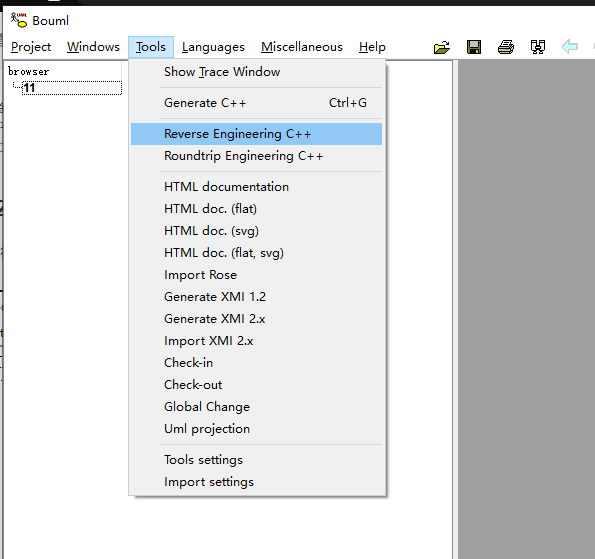
Task: Choose Generate C++ entry
Action: (x=257, y=103)
